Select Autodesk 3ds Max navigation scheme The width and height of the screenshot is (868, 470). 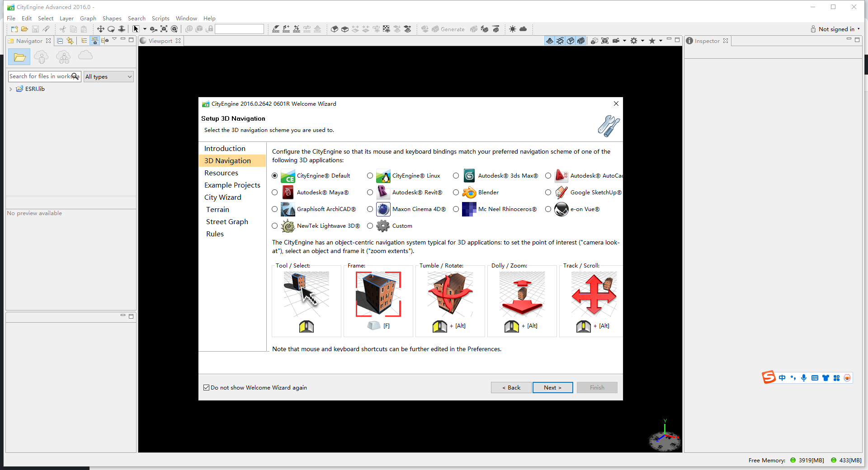pyautogui.click(x=456, y=176)
